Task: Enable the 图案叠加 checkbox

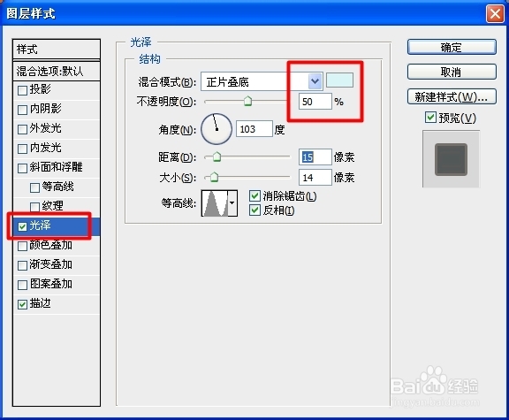Action: click(x=22, y=285)
